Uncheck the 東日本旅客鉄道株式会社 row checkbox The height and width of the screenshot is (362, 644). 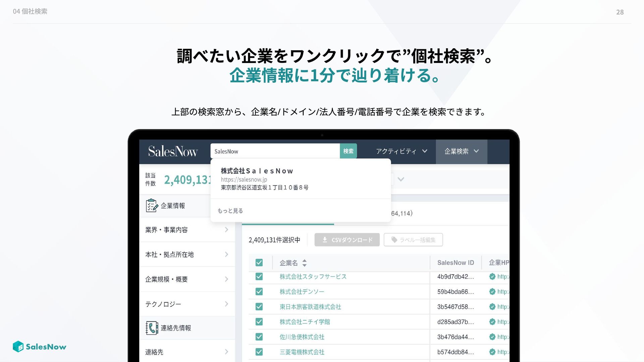[259, 307]
